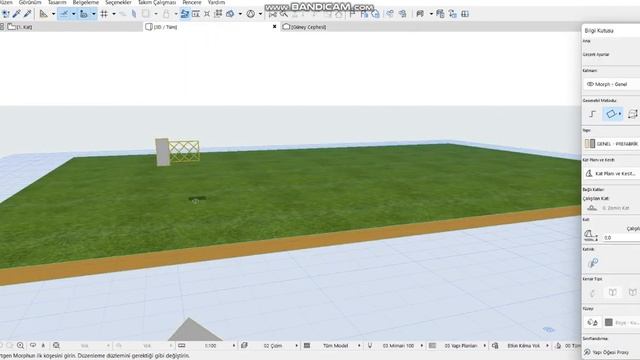Click the teamwork send changes icon
This screenshot has width=640, height=360.
pyautogui.click(x=390, y=14)
